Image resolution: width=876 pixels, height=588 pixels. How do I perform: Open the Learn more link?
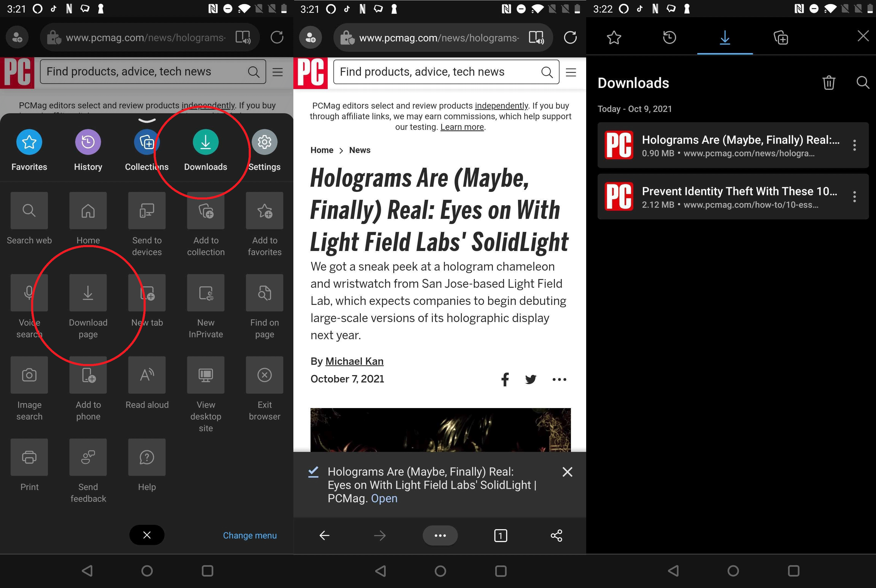coord(462,127)
